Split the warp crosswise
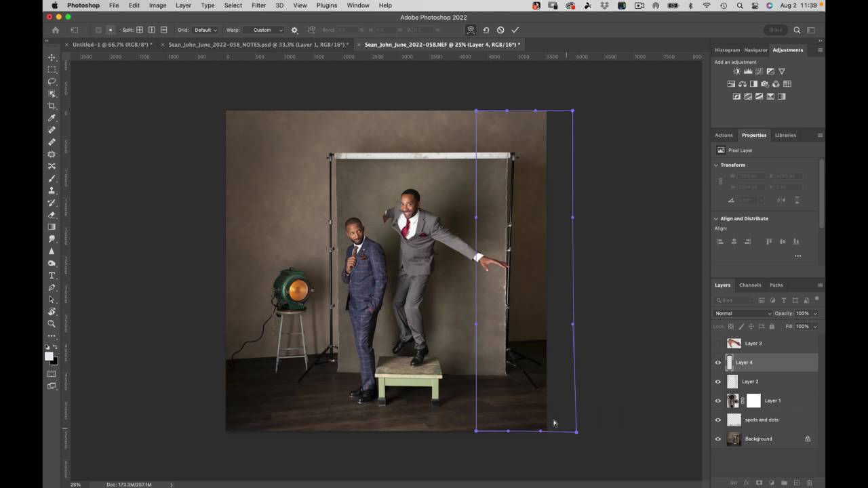The image size is (868, 488). [140, 30]
